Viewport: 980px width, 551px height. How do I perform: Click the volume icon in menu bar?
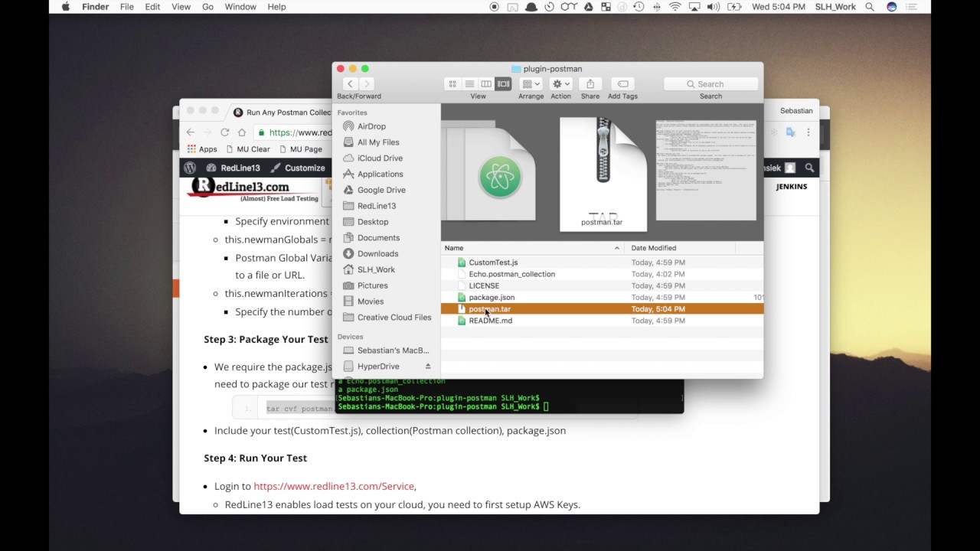[714, 7]
